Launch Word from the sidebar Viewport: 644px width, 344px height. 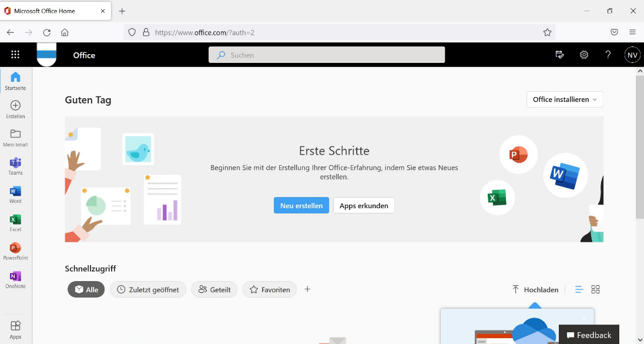15,194
